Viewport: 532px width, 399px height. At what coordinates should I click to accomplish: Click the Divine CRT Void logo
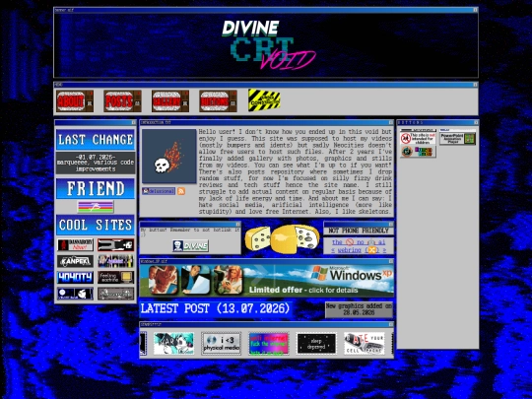[x=268, y=44]
